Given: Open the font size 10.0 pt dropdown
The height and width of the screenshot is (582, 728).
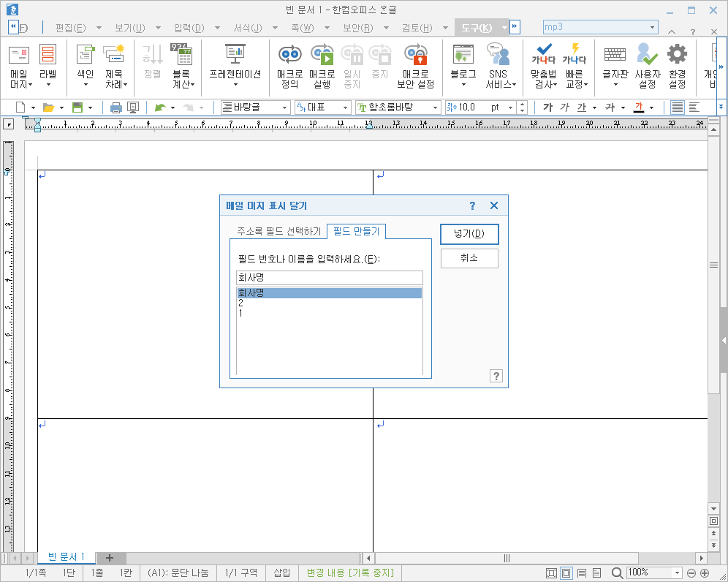Looking at the screenshot, I should click(x=511, y=107).
